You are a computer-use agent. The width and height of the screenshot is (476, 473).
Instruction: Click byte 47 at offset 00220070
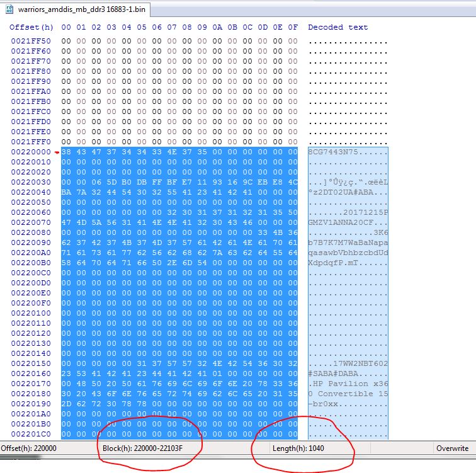click(x=66, y=222)
